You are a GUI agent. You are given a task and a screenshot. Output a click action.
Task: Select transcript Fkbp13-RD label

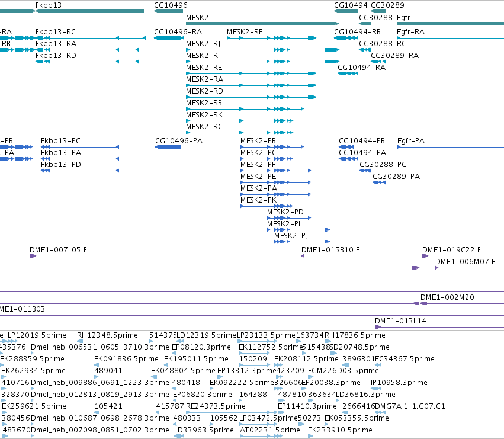click(x=56, y=56)
